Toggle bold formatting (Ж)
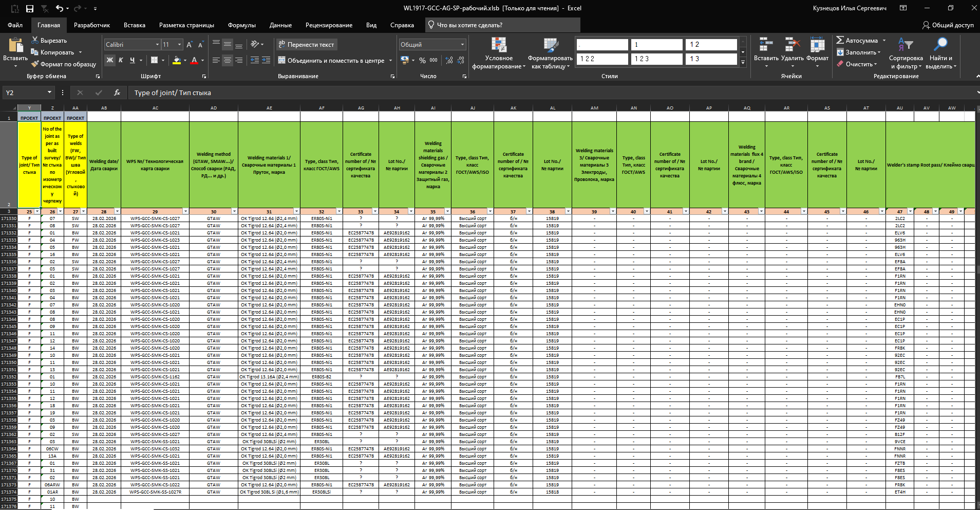This screenshot has width=980, height=510. tap(109, 60)
